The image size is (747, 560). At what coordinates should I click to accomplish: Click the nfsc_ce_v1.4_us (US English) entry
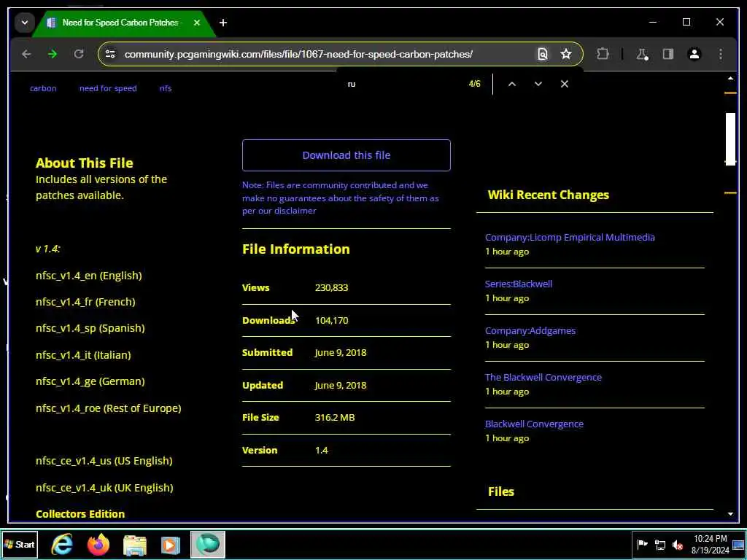[x=104, y=461]
